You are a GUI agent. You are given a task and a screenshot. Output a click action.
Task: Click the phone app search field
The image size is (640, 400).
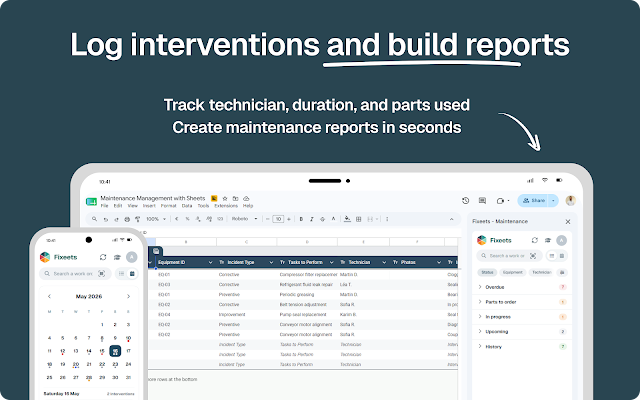tap(76, 273)
